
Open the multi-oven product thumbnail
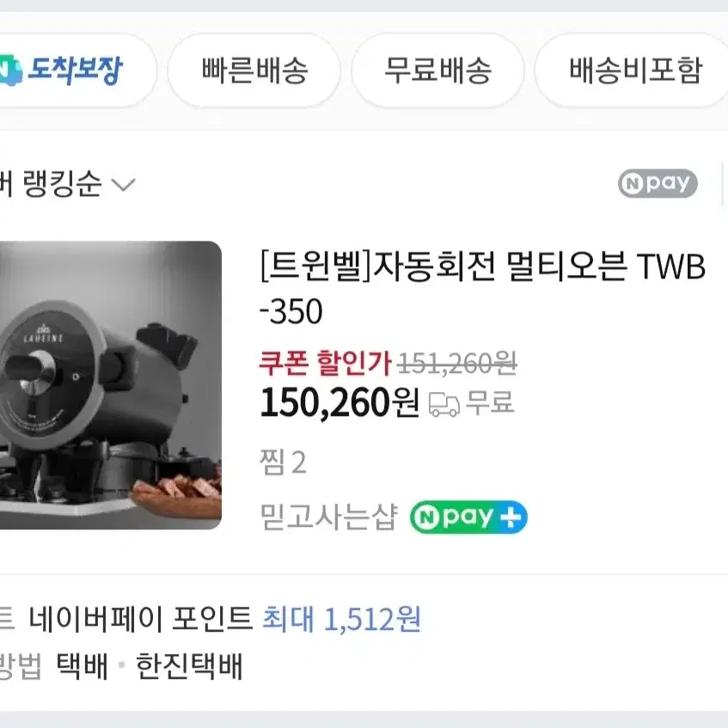tap(111, 385)
